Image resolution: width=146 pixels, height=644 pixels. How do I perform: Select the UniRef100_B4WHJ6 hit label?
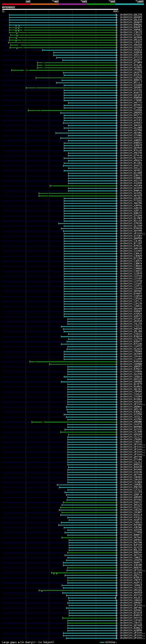[x=131, y=191]
